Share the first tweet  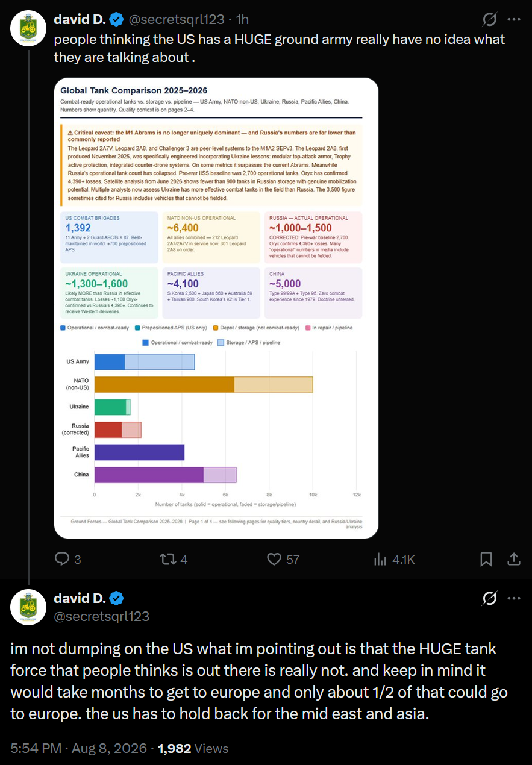[x=514, y=560]
